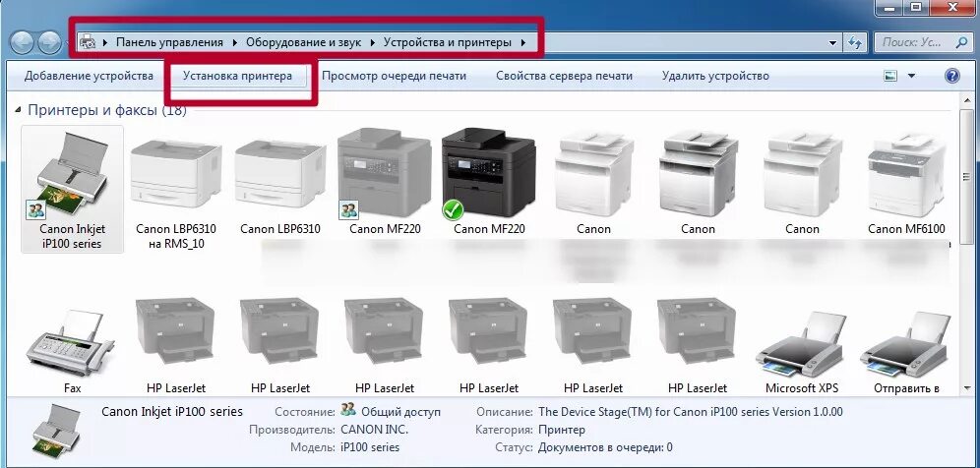This screenshot has width=980, height=468.
Task: Open the view options dropdown arrow
Action: pos(911,77)
